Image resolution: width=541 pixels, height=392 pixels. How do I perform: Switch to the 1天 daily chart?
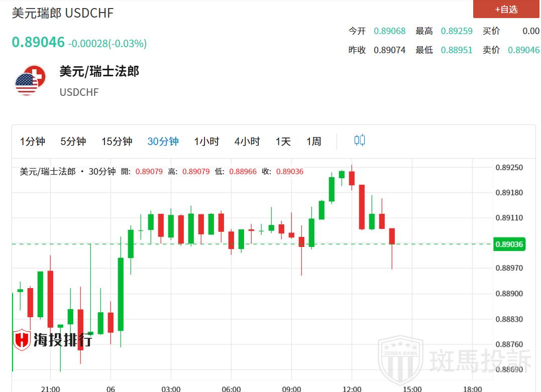283,142
